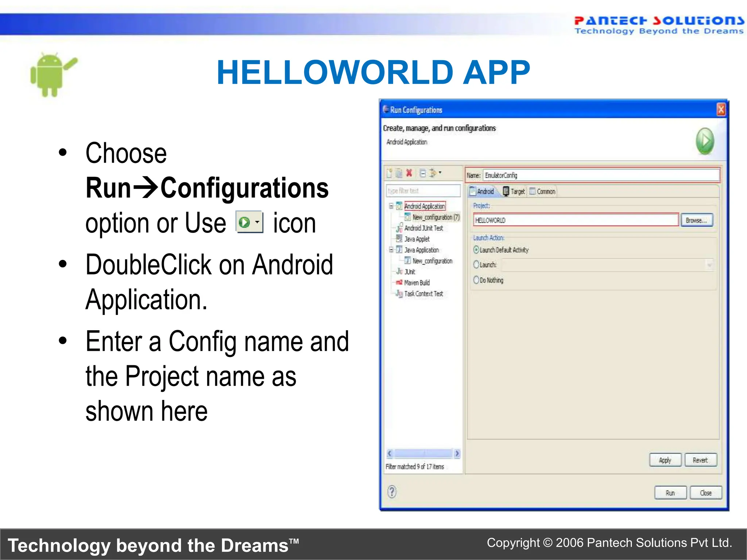Select Launch Default Activity radio button
The image size is (747, 560).
tap(476, 250)
